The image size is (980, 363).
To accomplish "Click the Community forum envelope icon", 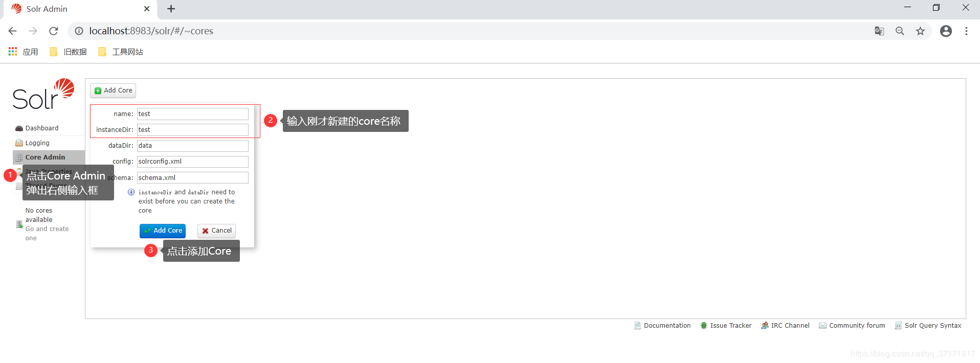I will (822, 326).
